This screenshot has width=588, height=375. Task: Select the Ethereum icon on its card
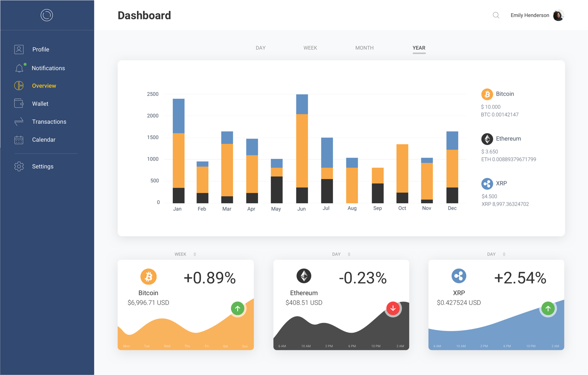click(304, 276)
